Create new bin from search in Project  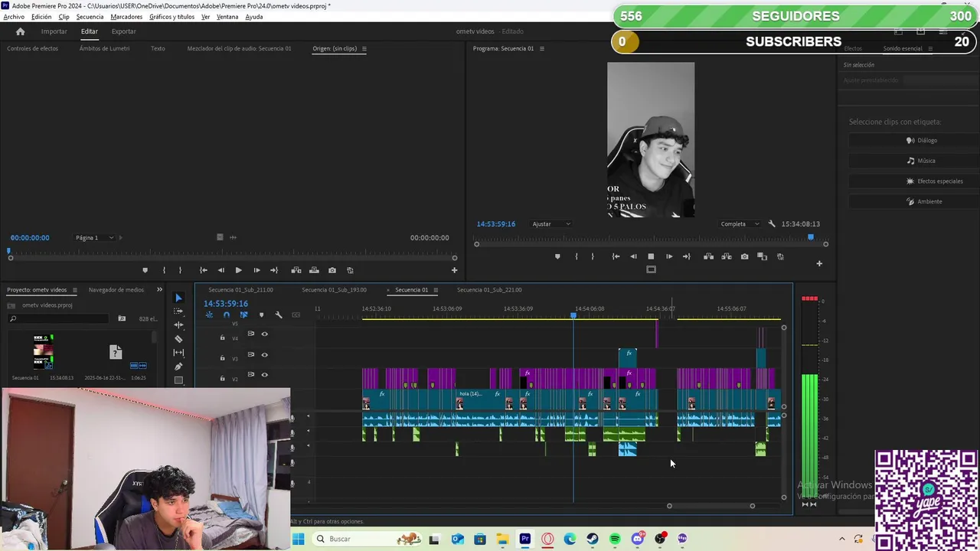(122, 318)
